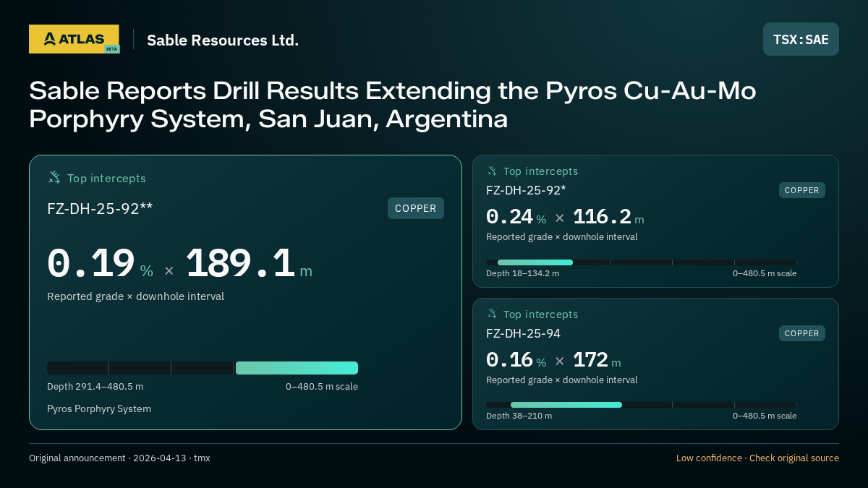Screen dimensions: 868x488
Task: Click the '0–480.5 m scale' label in the FZ-DH-25-94 card
Action: [765, 416]
